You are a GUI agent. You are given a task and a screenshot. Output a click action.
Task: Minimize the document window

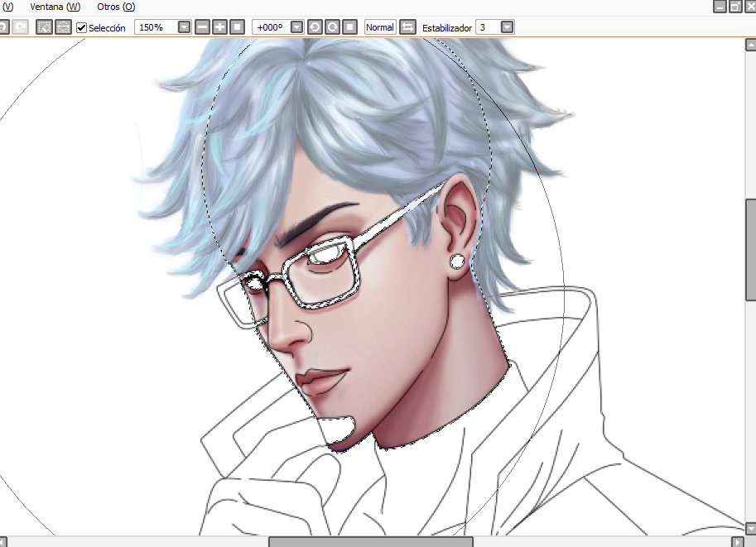pos(720,7)
